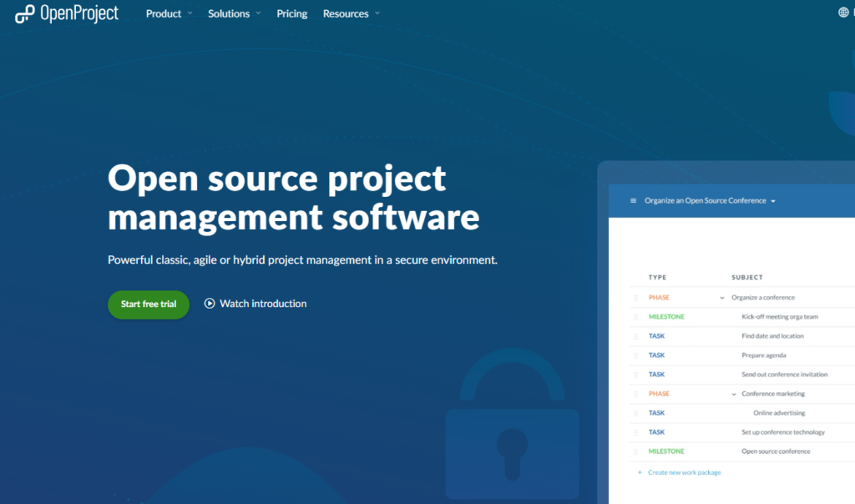Click Start free trial button
The image size is (855, 504).
(149, 304)
